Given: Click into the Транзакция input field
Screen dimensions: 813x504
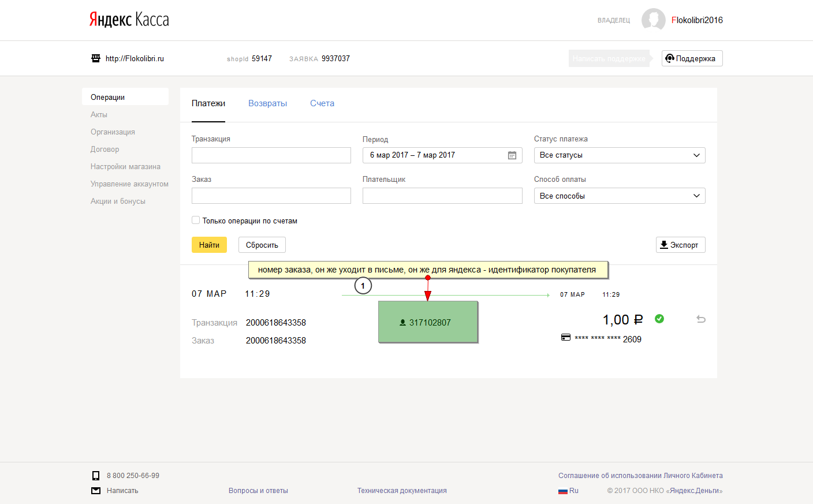Looking at the screenshot, I should pyautogui.click(x=271, y=155).
